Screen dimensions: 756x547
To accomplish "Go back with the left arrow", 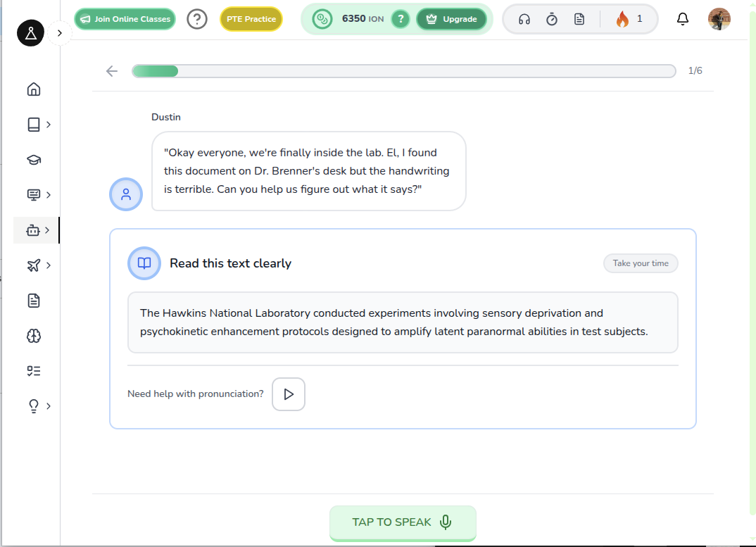I will (111, 71).
